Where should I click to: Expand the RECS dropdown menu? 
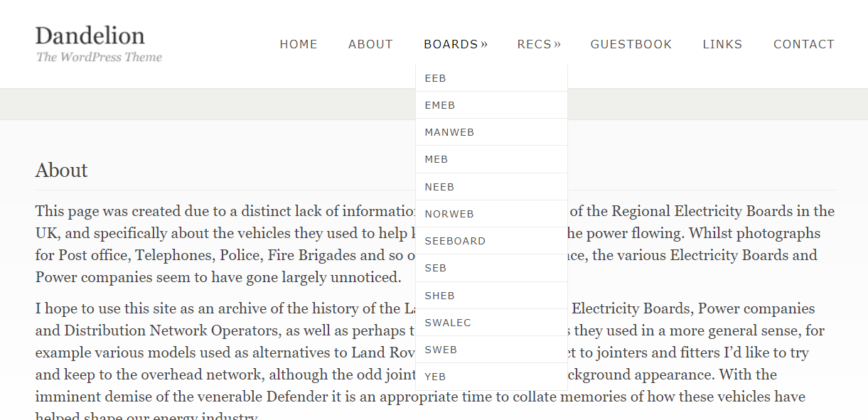click(539, 44)
